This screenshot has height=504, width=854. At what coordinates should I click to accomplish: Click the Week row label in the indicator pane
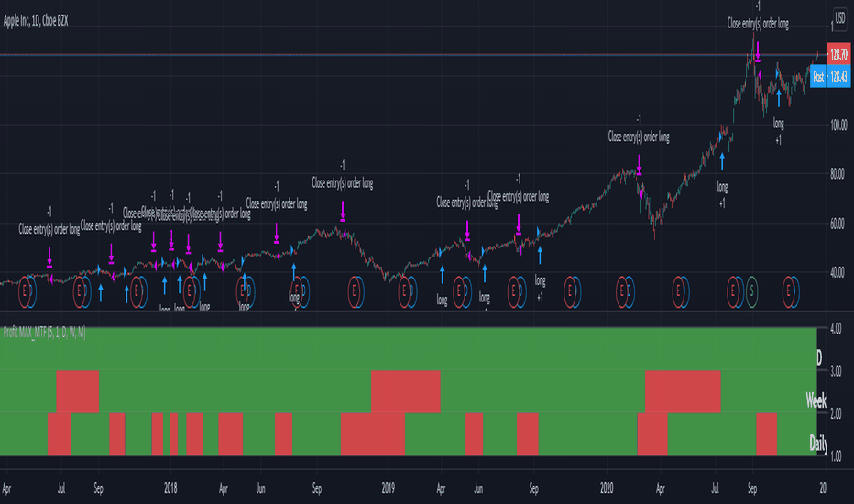(816, 400)
